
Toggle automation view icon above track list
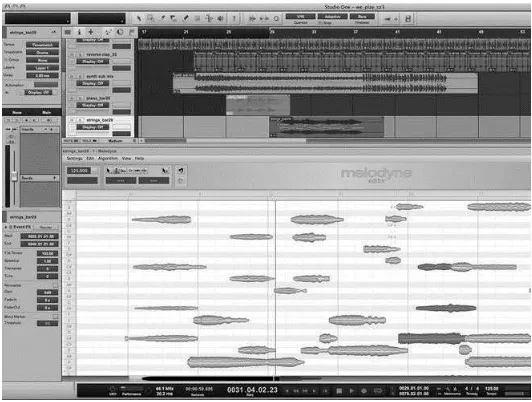click(108, 32)
